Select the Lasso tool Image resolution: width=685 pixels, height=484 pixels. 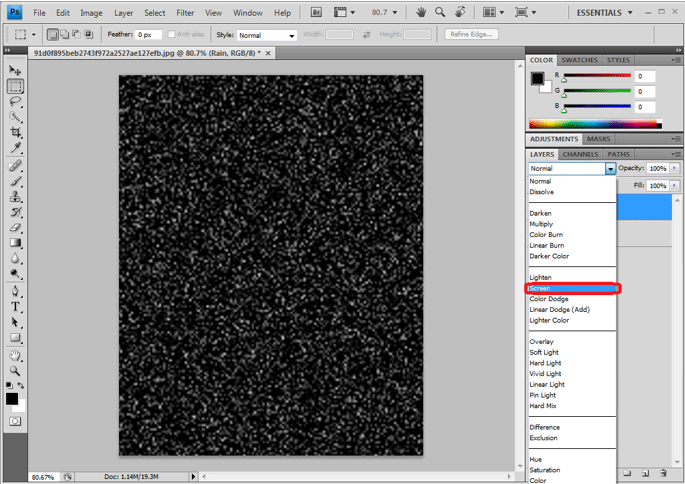pos(15,101)
